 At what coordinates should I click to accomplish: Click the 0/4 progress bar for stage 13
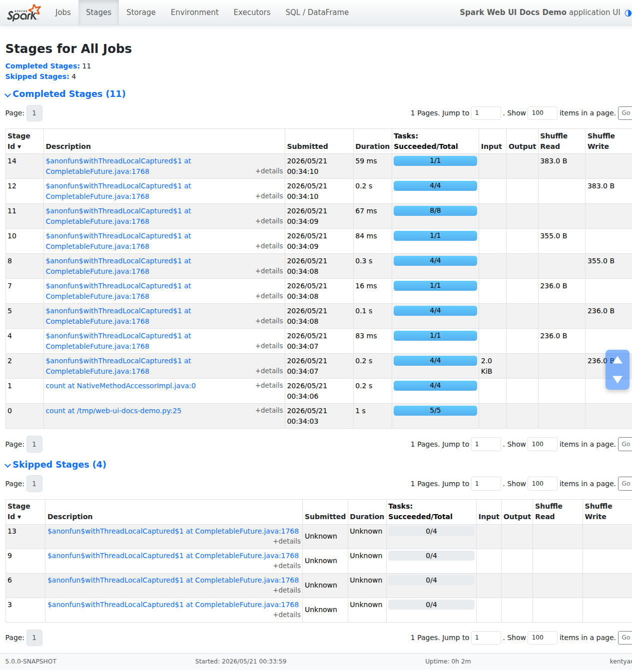pos(431,531)
